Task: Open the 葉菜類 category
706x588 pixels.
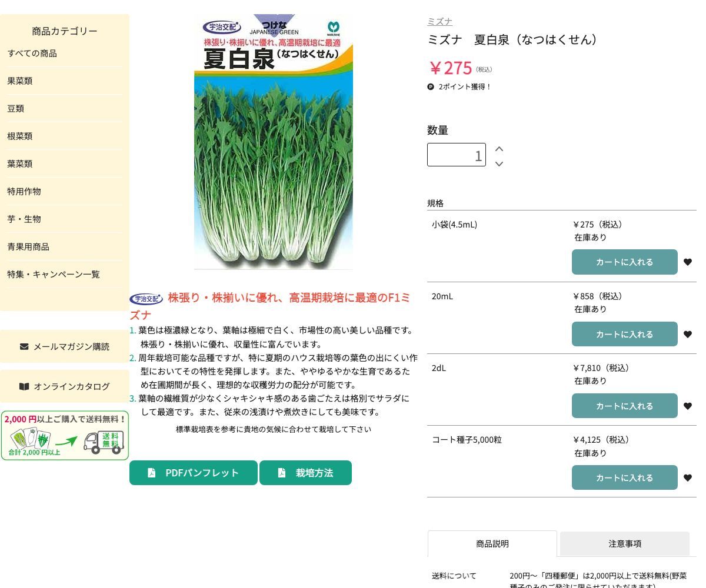Action: [20, 163]
